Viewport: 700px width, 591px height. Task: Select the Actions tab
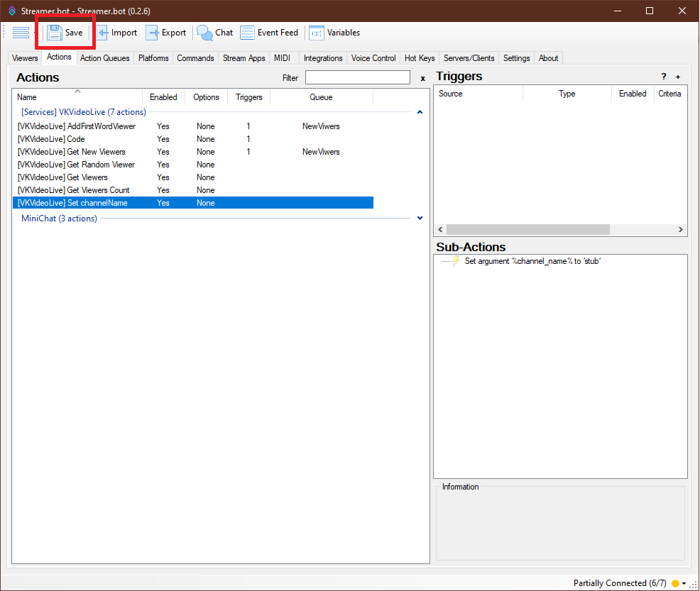[x=59, y=57]
